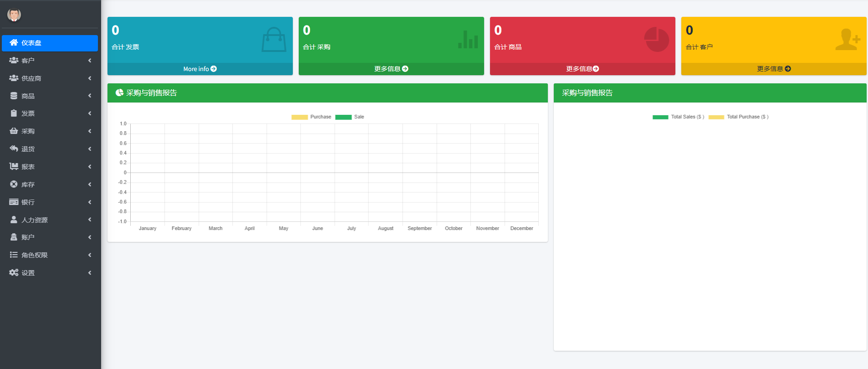Click the shopping bag icon on invoices card
868x369 pixels.
coord(274,40)
